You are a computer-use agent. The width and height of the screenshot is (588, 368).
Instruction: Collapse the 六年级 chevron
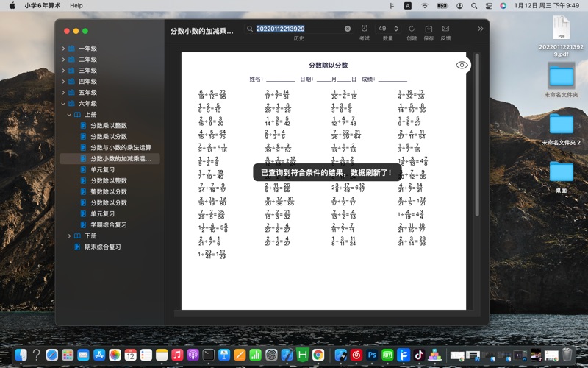click(x=63, y=103)
